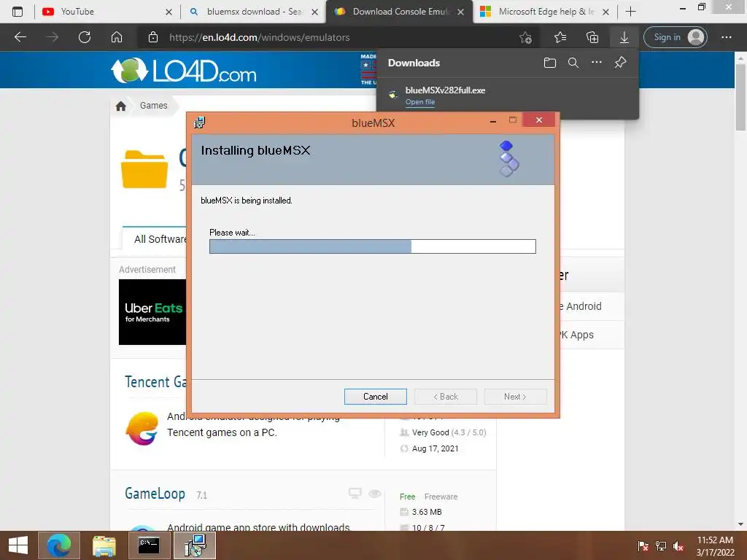The width and height of the screenshot is (747, 560).
Task: Click the Aug 17, 2021 date
Action: [x=435, y=448]
